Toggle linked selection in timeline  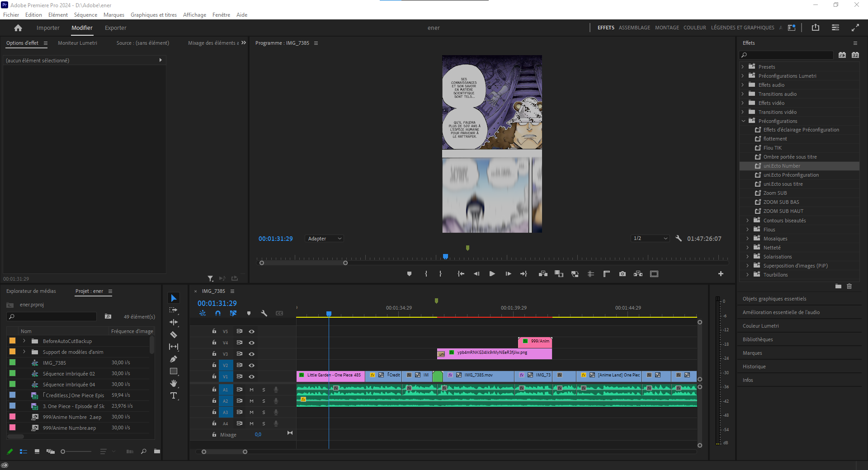click(x=233, y=313)
